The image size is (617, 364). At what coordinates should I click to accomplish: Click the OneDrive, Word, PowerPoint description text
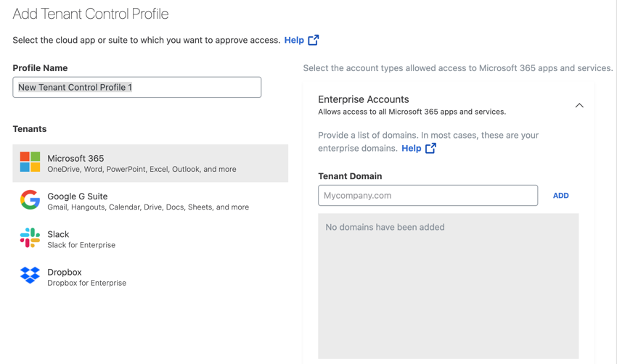[142, 169]
